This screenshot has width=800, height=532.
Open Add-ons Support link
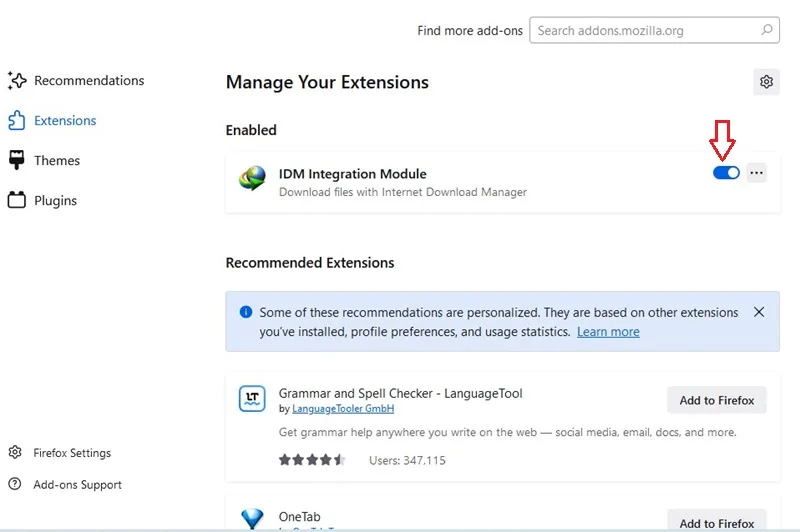click(65, 484)
